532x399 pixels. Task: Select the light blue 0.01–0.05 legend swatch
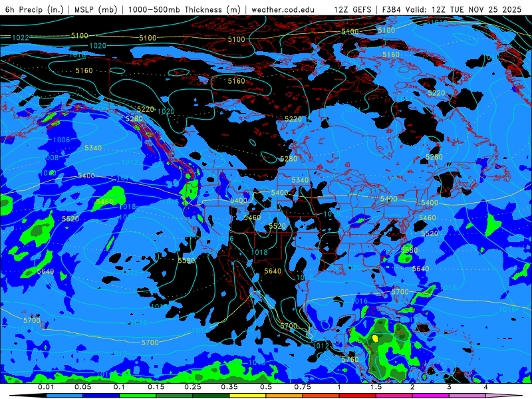tap(65, 396)
